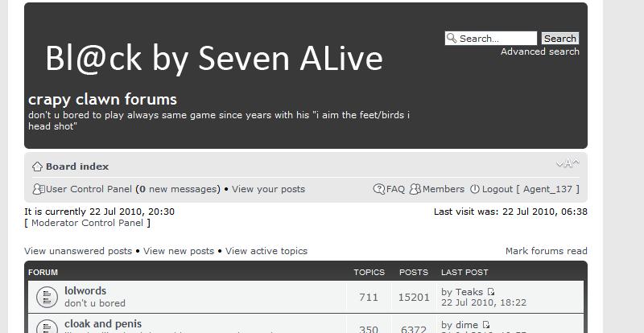The width and height of the screenshot is (644, 333).
Task: Open Advanced search link
Action: pos(539,51)
